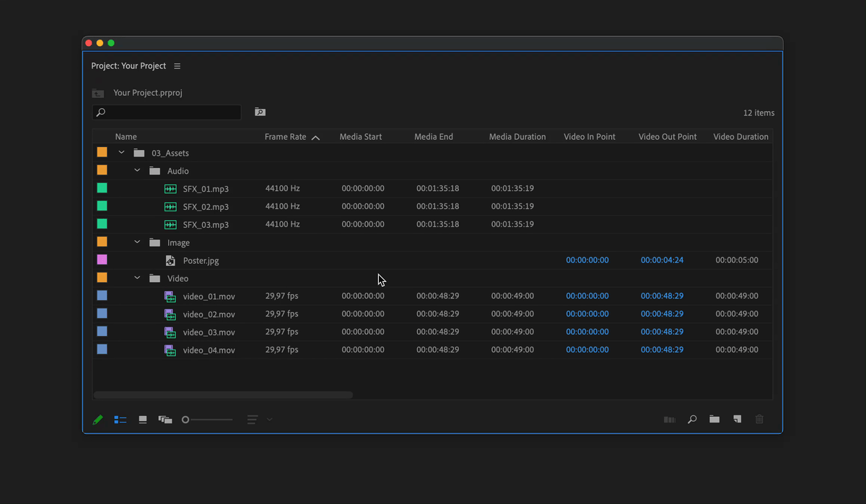Viewport: 866px width, 504px height.
Task: Click Automate to Sequence icon
Action: click(670, 420)
